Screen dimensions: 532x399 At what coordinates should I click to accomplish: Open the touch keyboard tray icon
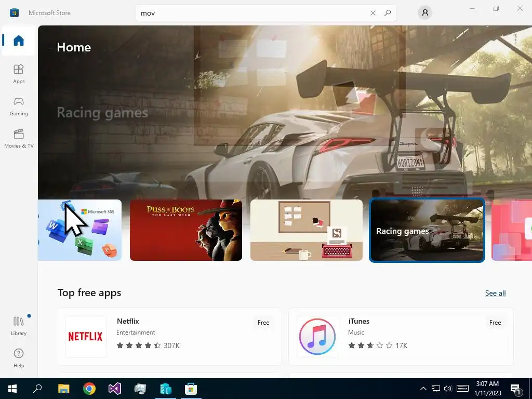[462, 389]
